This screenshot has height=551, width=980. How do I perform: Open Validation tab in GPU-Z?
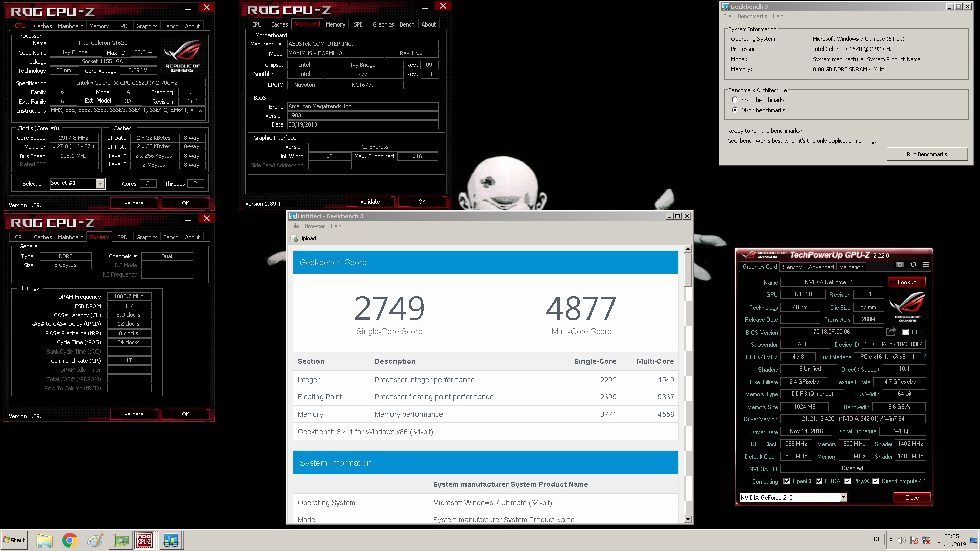(x=851, y=267)
